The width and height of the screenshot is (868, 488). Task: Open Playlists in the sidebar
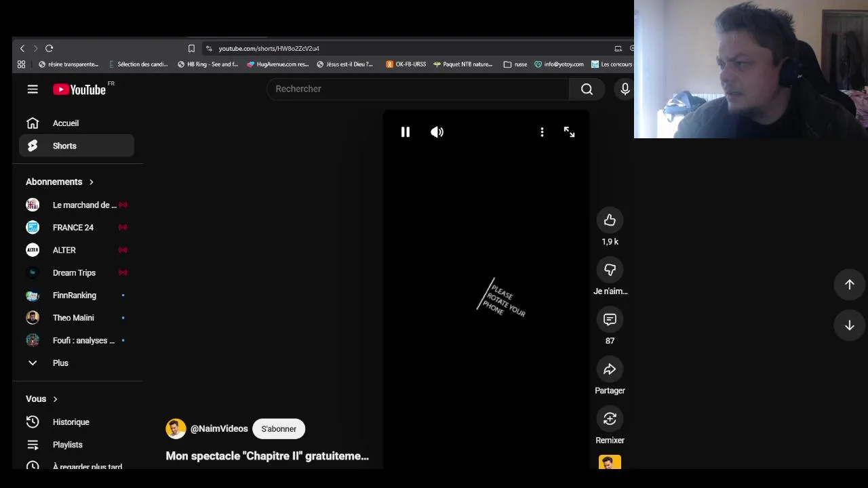tap(77, 445)
